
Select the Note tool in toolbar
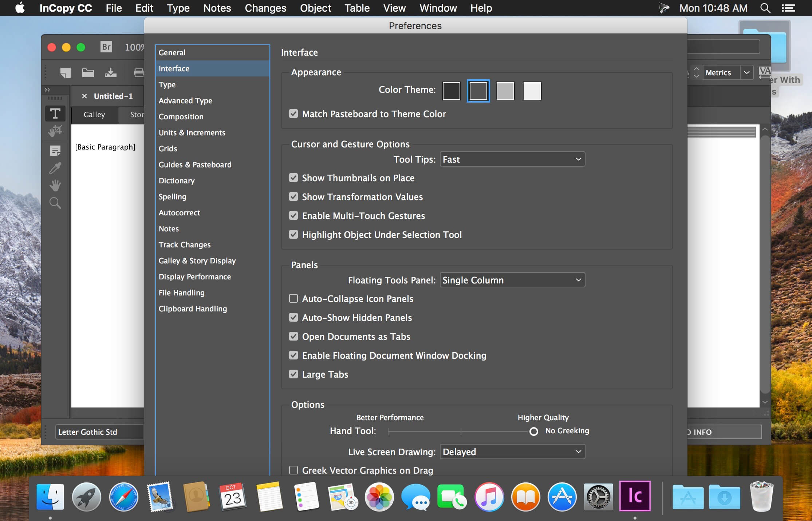[55, 150]
